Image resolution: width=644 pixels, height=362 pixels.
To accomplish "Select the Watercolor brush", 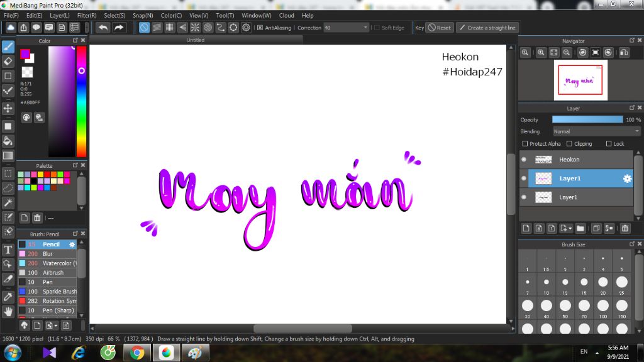I will (x=47, y=263).
